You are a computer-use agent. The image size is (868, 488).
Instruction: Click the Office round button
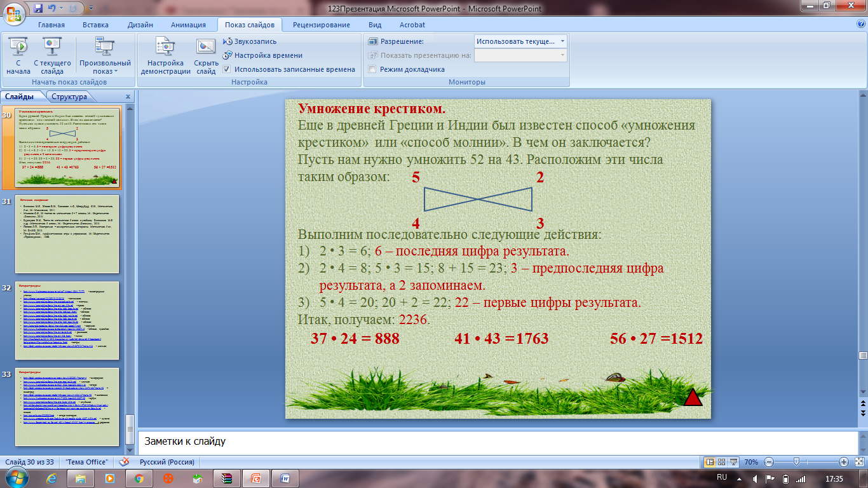coord(13,12)
